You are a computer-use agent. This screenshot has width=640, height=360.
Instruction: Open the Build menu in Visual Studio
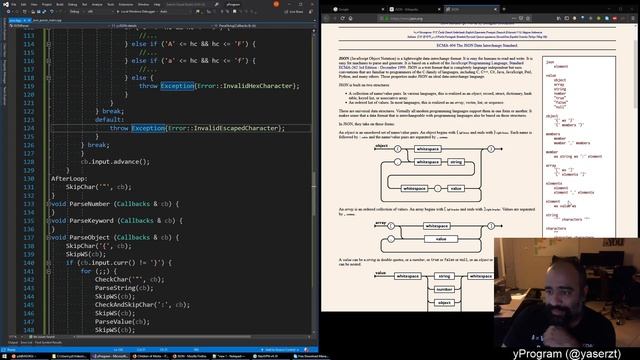click(60, 4)
